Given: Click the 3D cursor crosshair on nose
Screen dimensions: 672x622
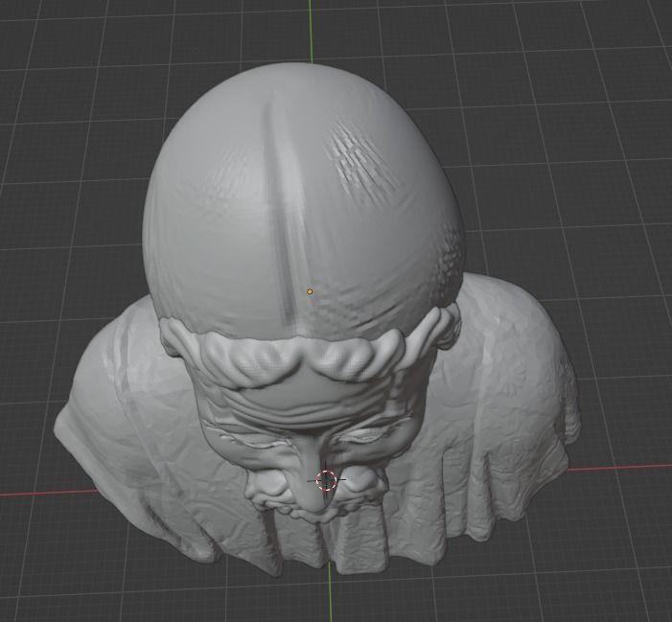Looking at the screenshot, I should [x=326, y=480].
